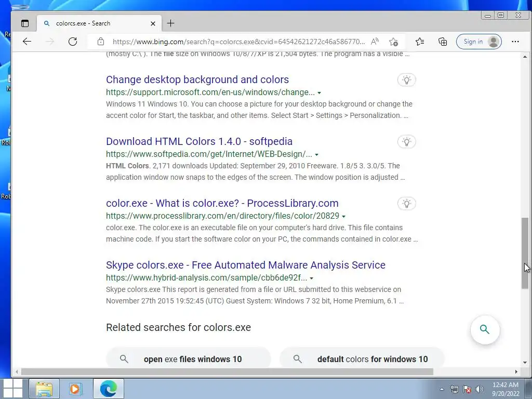Close the colorcs.exe - Search tab
532x399 pixels.
point(153,23)
